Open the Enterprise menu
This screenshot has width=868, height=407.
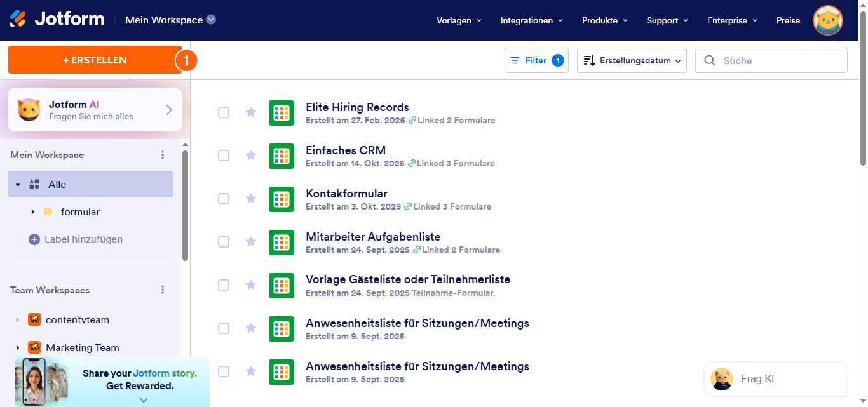point(728,20)
